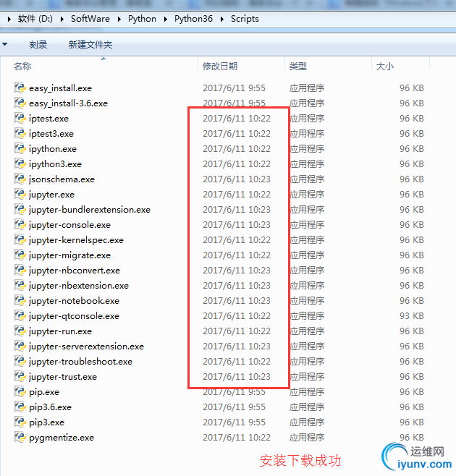Screen dimensions: 456x476
Task: Click the date in pip3.6.exe row
Action: [x=235, y=407]
